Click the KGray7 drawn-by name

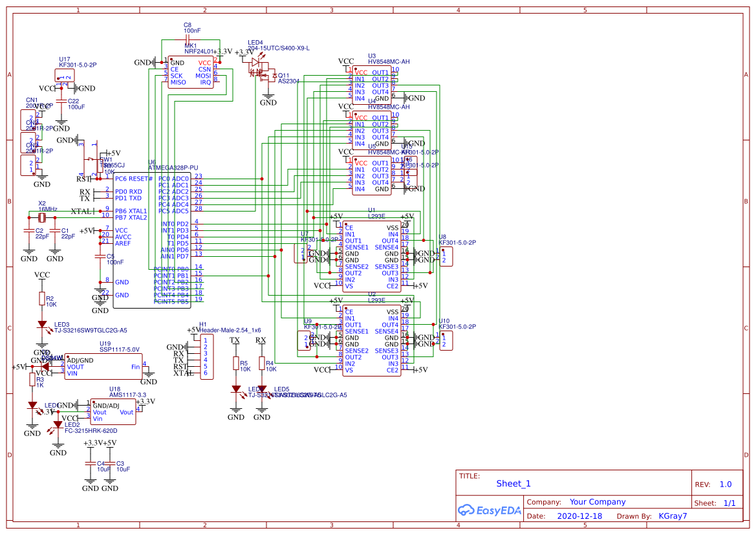[673, 516]
